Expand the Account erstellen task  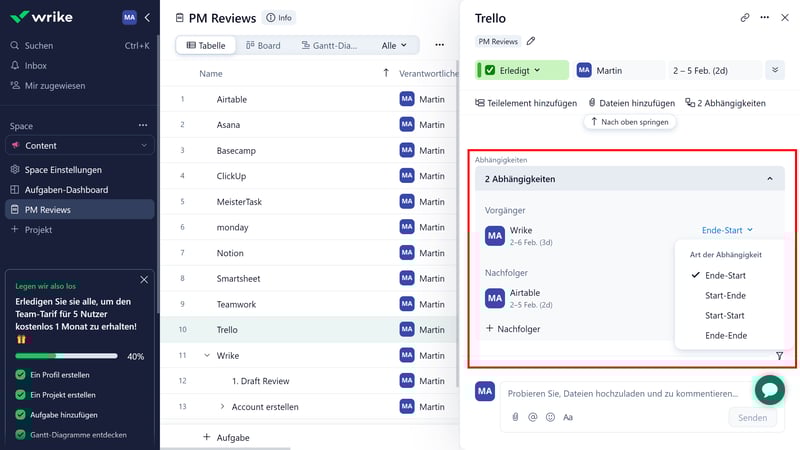click(x=222, y=407)
